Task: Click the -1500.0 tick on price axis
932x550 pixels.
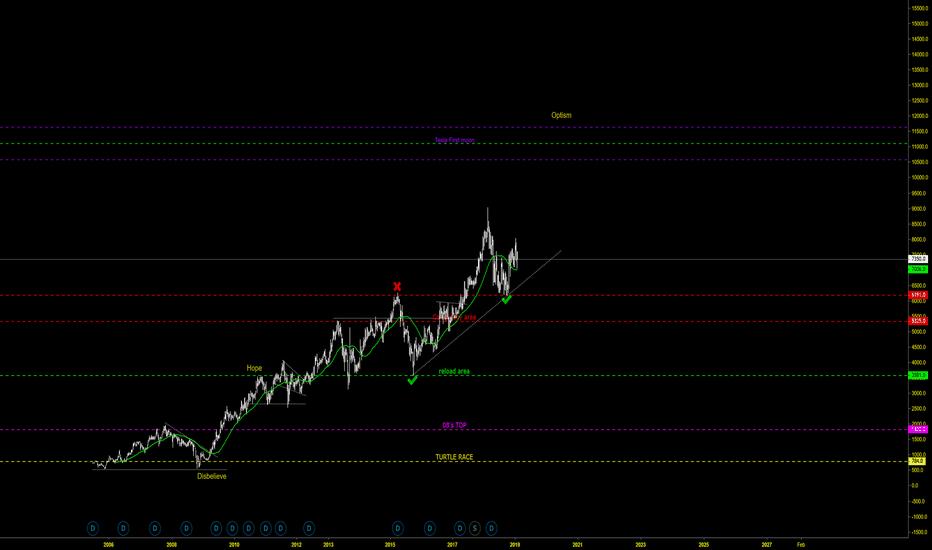Action: [920, 532]
